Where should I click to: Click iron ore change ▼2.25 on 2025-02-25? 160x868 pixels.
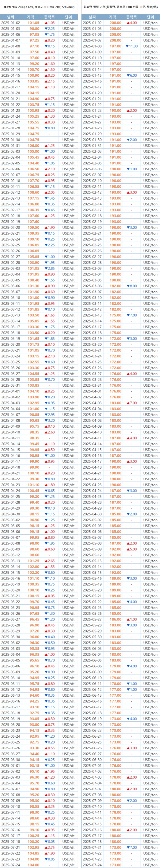coord(50,245)
